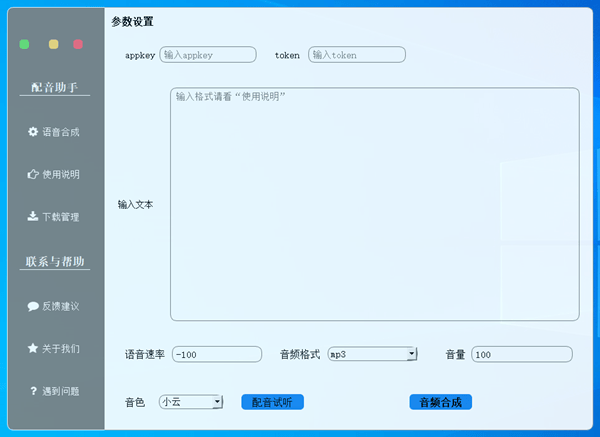The width and height of the screenshot is (600, 437).
Task: Click the 音频合成 button
Action: pos(440,402)
